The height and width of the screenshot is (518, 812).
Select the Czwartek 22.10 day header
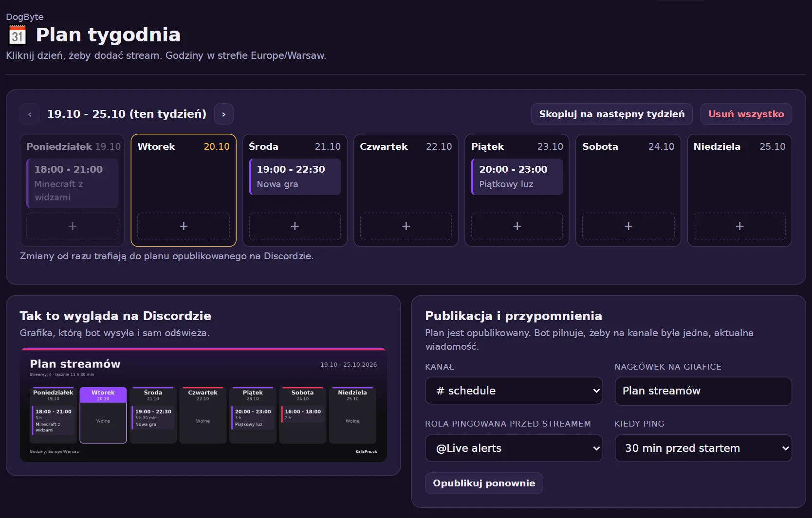[406, 146]
